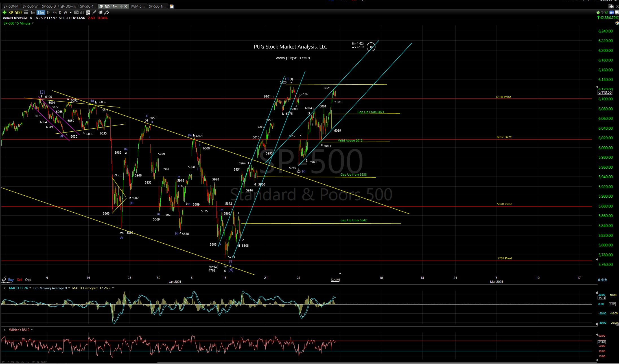This screenshot has width=619, height=364.
Task: Click the Opt options link at bottom left
Action: (28, 280)
